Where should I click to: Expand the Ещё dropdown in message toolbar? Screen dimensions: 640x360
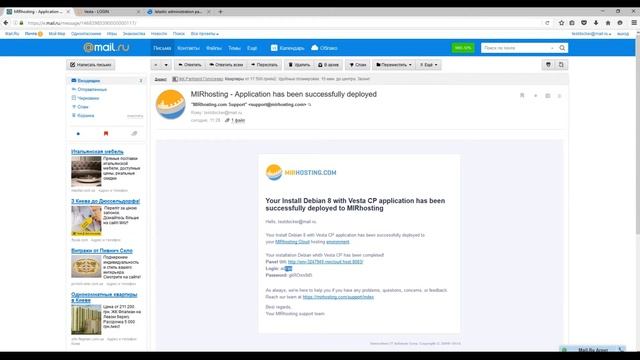[x=429, y=64]
